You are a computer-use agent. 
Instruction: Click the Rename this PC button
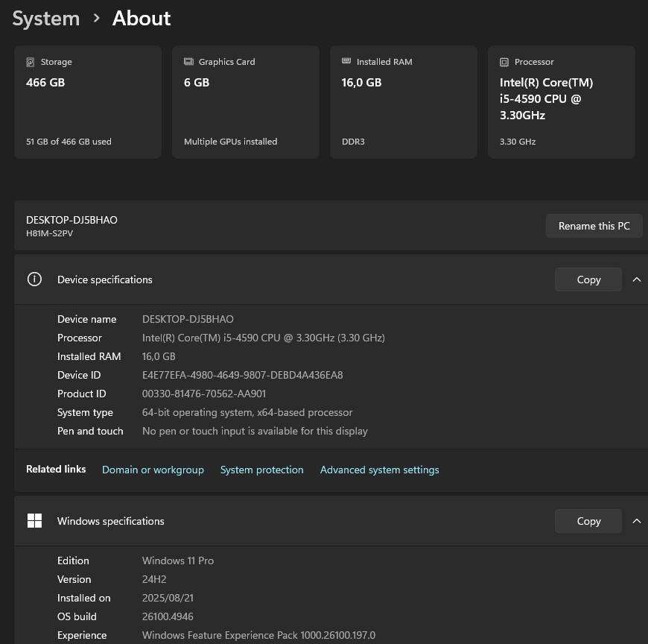click(x=594, y=225)
